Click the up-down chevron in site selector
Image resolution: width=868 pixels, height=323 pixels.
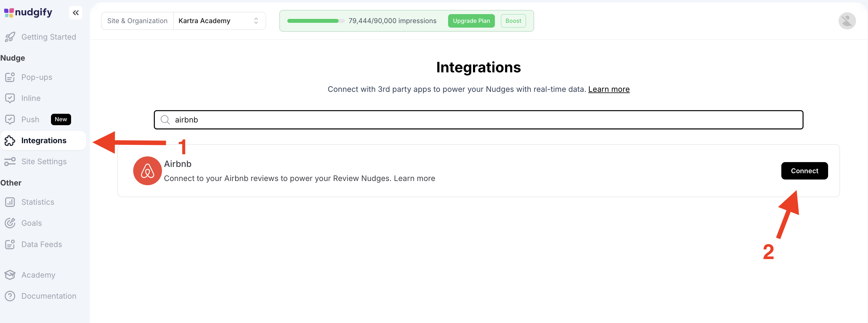point(256,21)
